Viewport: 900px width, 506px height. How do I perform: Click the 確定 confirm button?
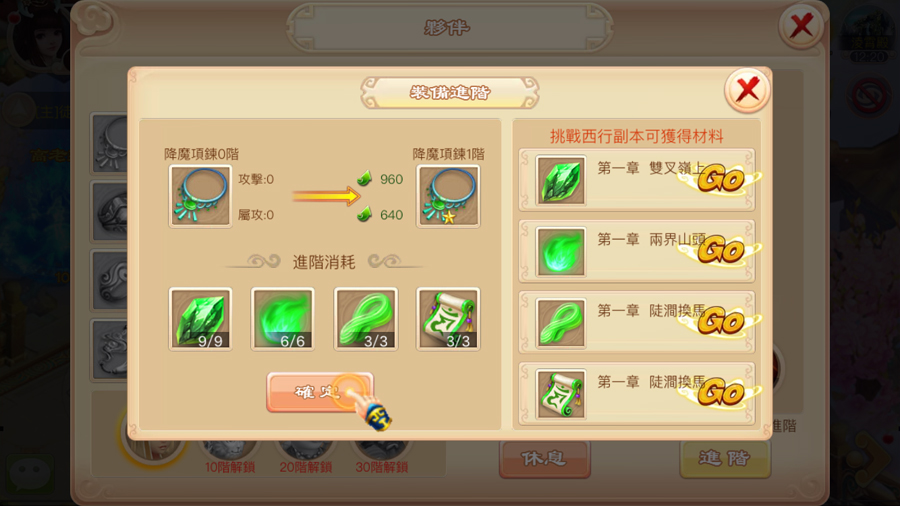click(320, 392)
